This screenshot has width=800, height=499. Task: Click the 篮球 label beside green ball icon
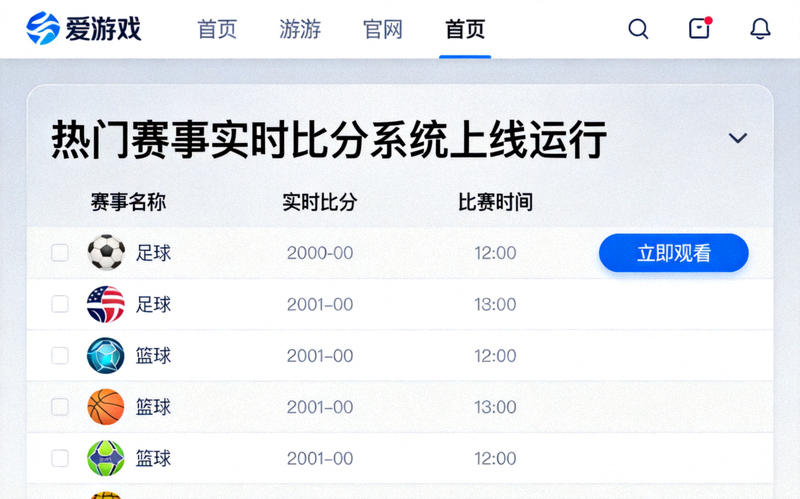pos(153,459)
